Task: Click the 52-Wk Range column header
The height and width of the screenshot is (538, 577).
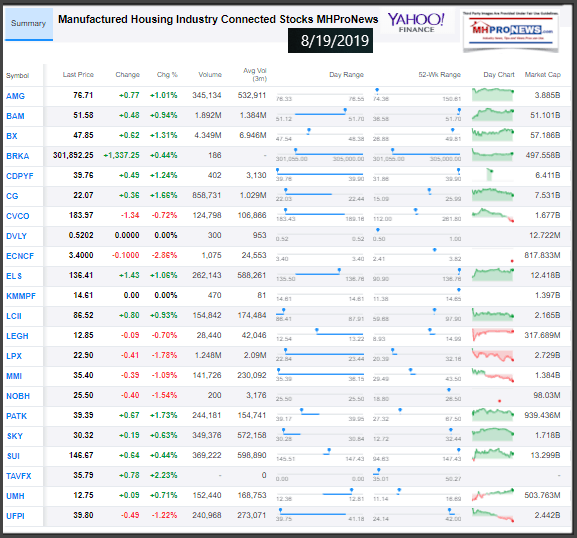Action: [439, 75]
